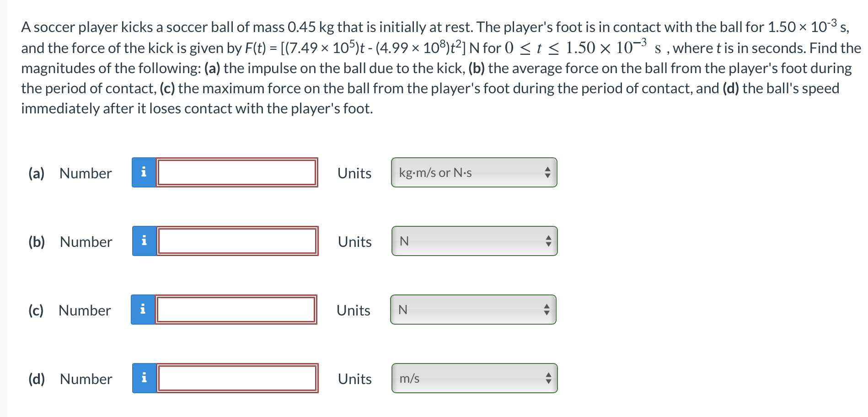The image size is (868, 417).
Task: Click the Units label beside part (a)
Action: pyautogui.click(x=354, y=173)
